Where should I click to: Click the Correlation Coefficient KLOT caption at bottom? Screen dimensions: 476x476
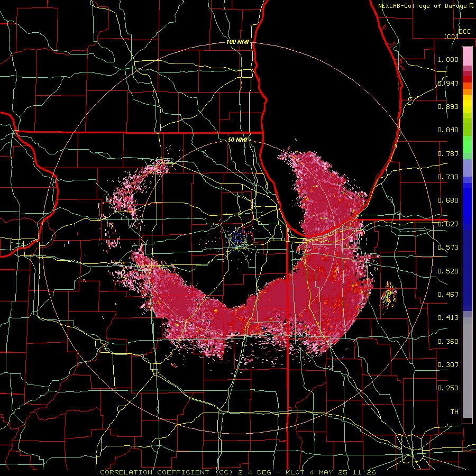[238, 472]
